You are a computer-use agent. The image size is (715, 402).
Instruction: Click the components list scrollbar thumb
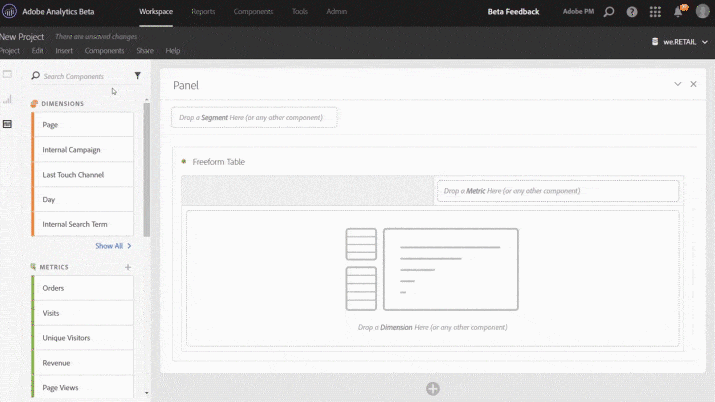click(146, 170)
